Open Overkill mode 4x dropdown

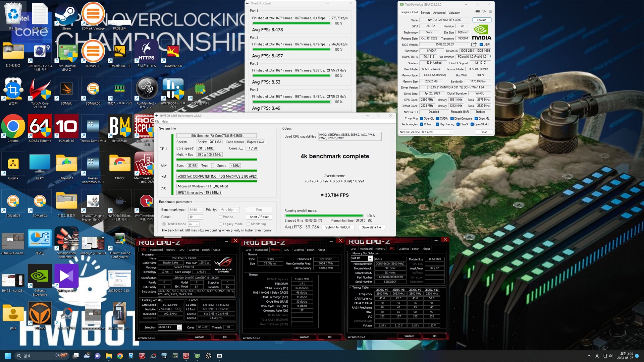pyautogui.click(x=194, y=224)
